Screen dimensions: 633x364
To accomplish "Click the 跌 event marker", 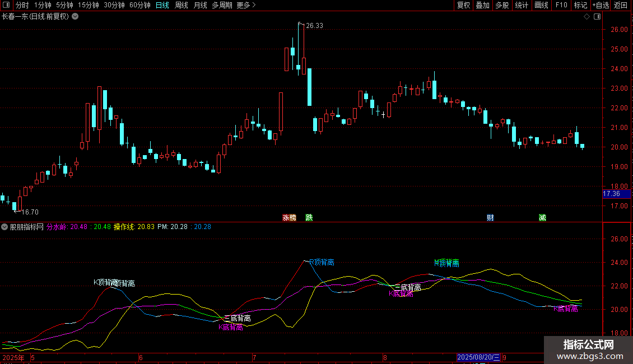I will (309, 217).
